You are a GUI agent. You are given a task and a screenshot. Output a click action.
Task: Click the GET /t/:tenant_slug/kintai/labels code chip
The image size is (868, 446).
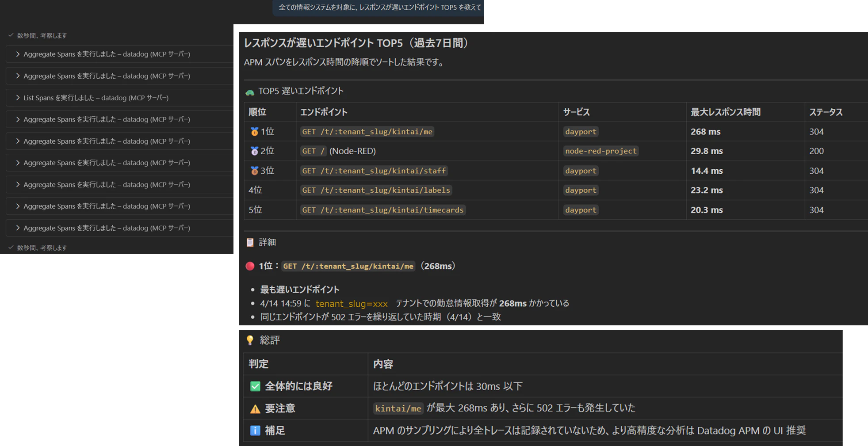click(376, 190)
